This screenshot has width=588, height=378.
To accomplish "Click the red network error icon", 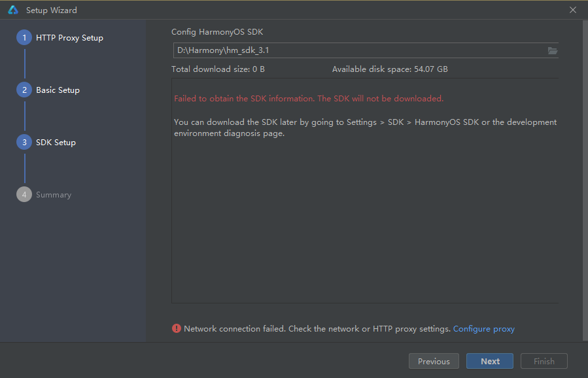I will (x=177, y=328).
